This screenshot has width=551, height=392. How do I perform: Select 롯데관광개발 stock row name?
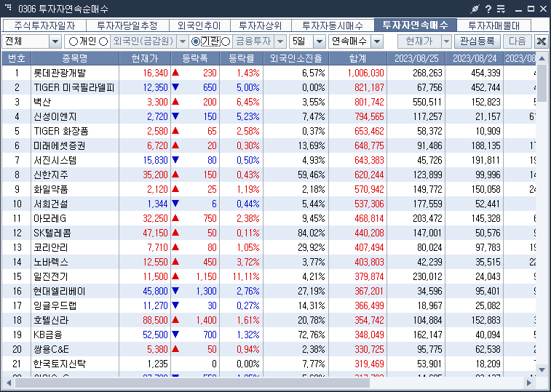click(60, 73)
